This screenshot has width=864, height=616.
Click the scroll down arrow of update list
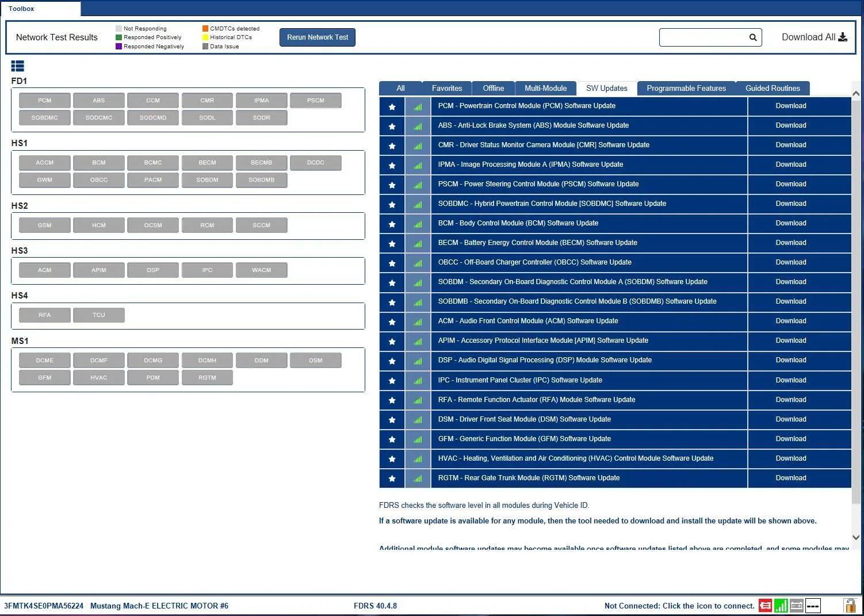[856, 537]
